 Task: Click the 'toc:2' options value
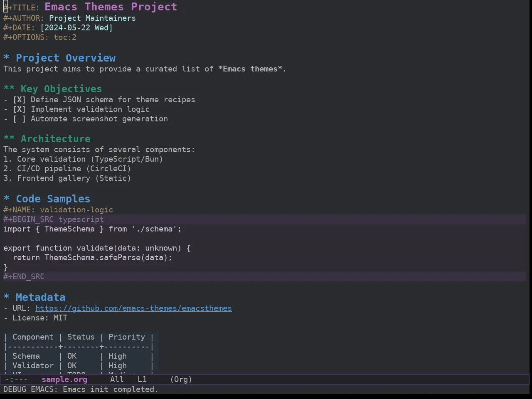click(x=65, y=37)
